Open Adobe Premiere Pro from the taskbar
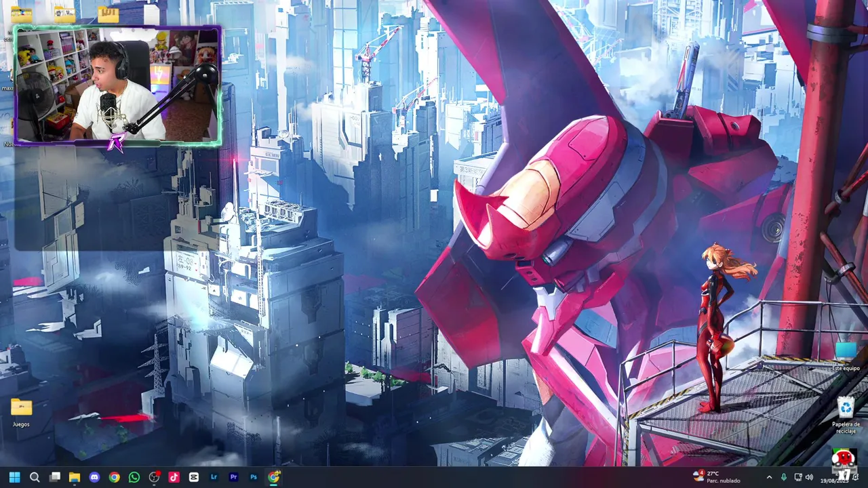This screenshot has height=488, width=868. coord(233,477)
